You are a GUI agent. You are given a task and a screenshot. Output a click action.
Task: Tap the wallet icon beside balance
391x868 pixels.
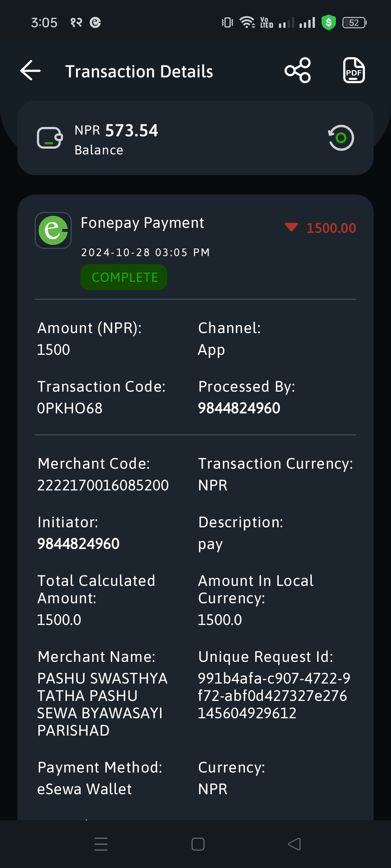(x=50, y=138)
